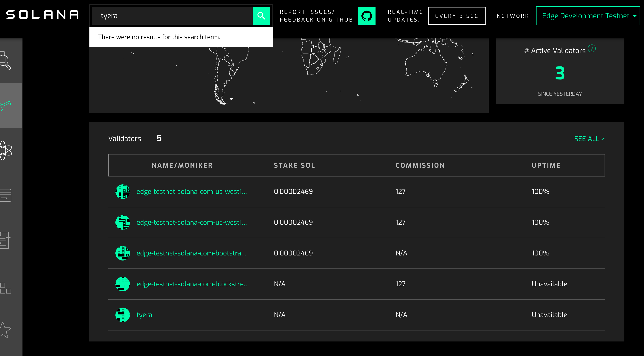Click the tyera validator avatar icon

[122, 315]
